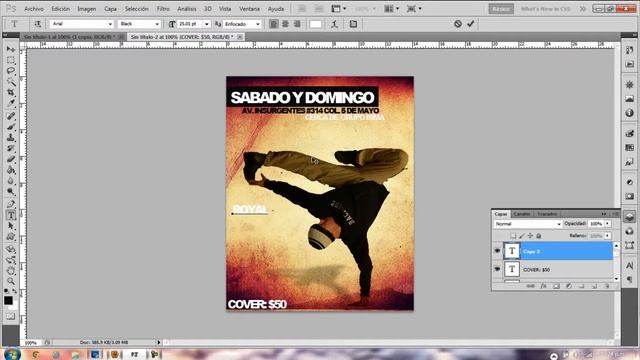Click the foreground color swatch
The image size is (640, 360).
coord(8,301)
